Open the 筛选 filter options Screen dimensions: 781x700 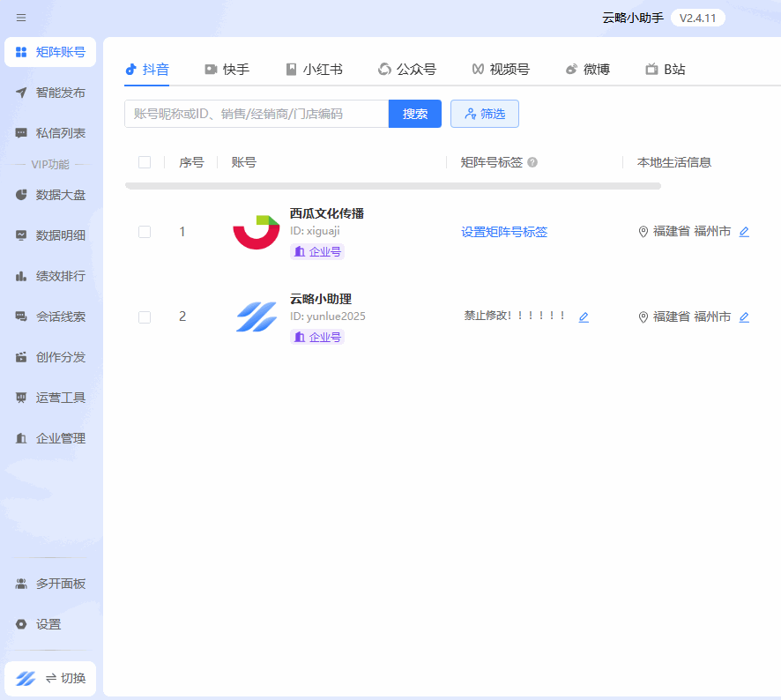tap(484, 114)
